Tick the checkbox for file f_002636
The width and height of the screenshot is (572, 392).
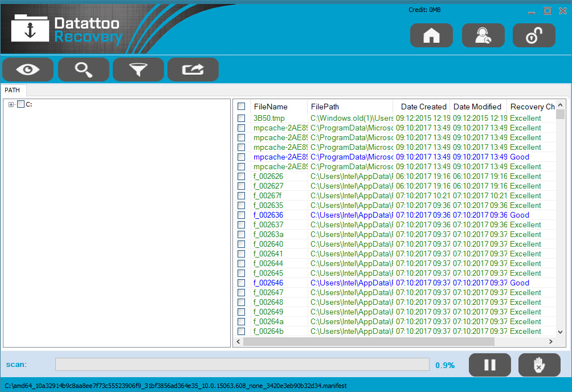coord(242,215)
